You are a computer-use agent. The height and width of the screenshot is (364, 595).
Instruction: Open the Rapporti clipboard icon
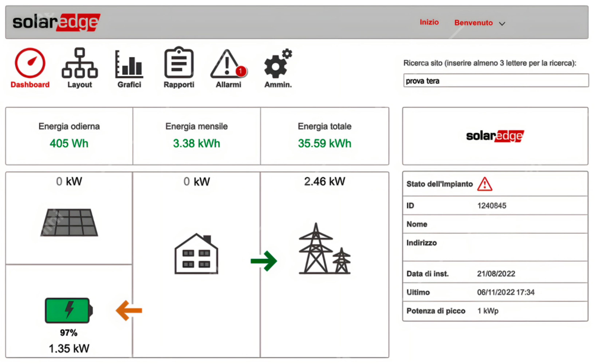coord(179,63)
